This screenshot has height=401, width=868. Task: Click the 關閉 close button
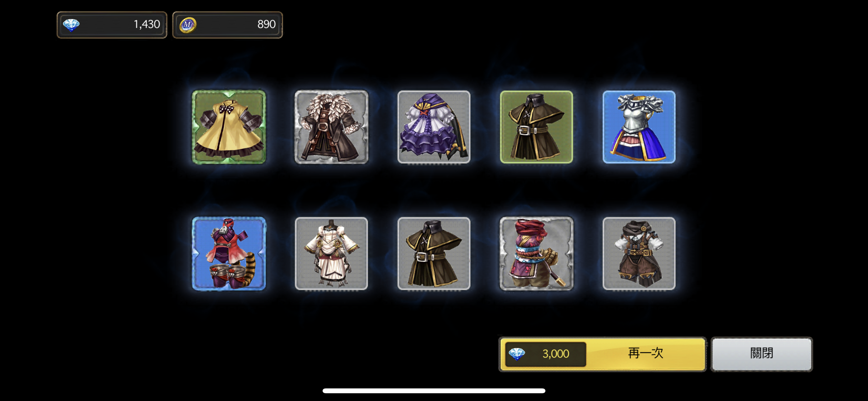pyautogui.click(x=761, y=354)
